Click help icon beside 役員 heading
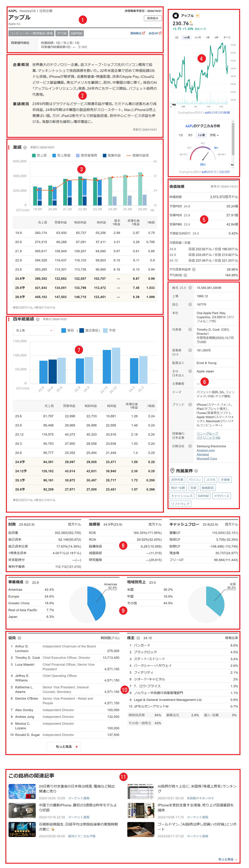The height and width of the screenshot is (868, 249). [x=19, y=638]
